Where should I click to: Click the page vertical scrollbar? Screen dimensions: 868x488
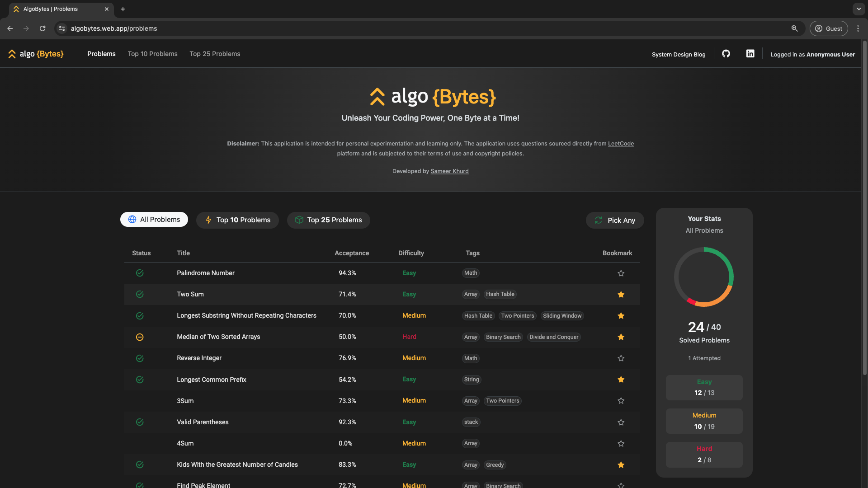tap(864, 208)
